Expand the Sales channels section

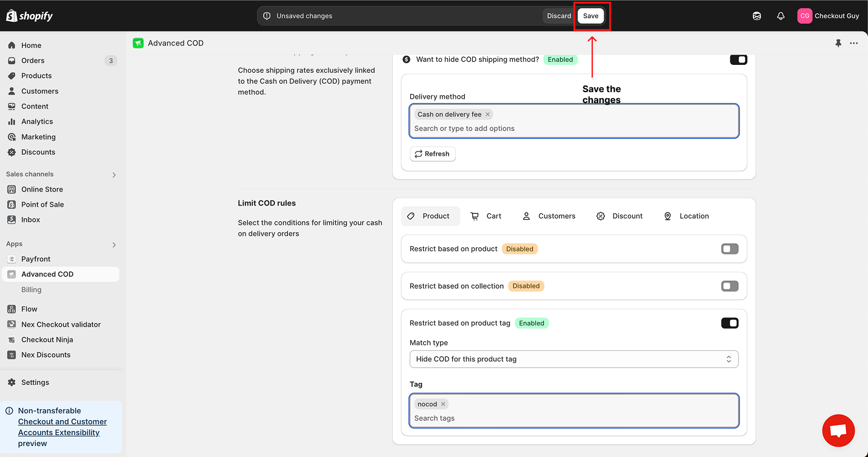click(114, 175)
